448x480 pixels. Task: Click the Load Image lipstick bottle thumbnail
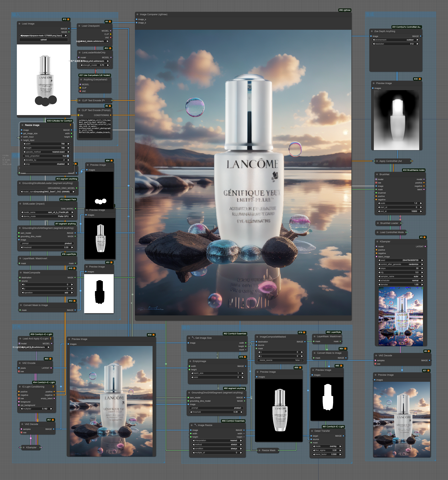(x=44, y=80)
